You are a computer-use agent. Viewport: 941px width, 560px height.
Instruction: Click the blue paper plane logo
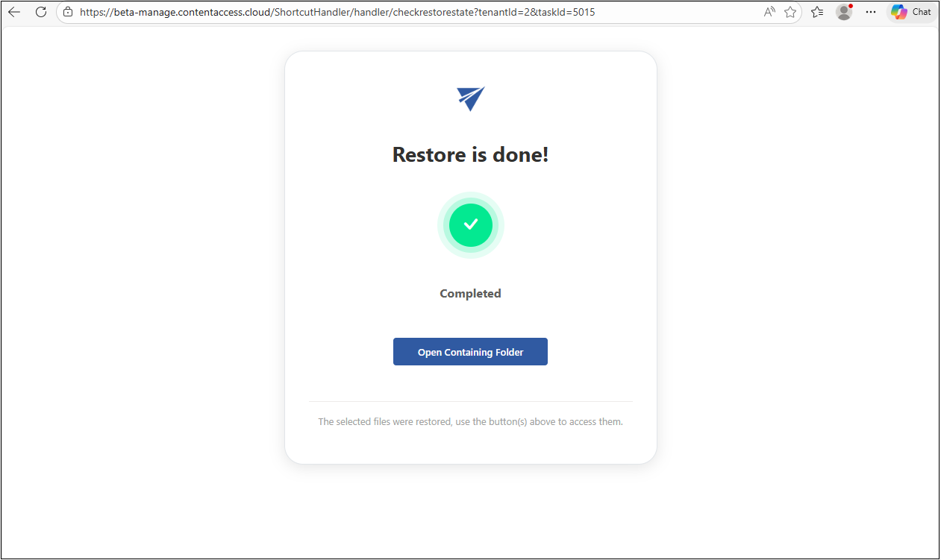tap(471, 98)
